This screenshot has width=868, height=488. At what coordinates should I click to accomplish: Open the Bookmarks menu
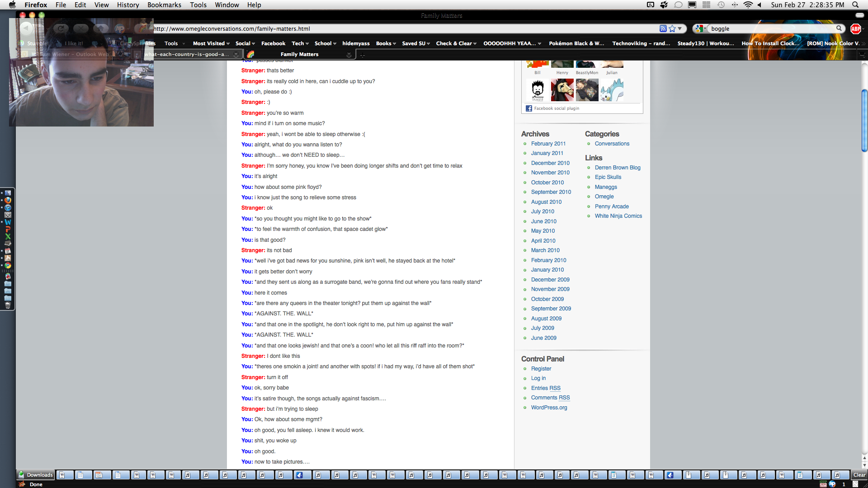click(x=164, y=5)
